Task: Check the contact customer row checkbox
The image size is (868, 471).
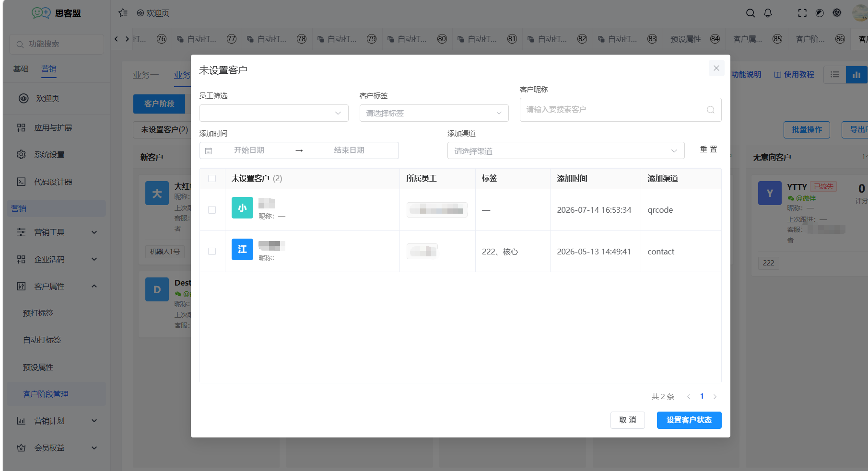Action: (x=212, y=252)
